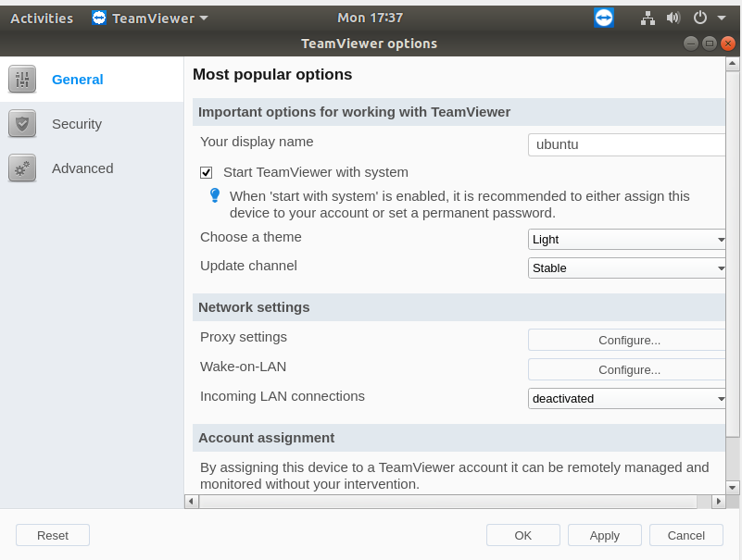
Task: Click the Security shield icon
Action: [x=21, y=123]
